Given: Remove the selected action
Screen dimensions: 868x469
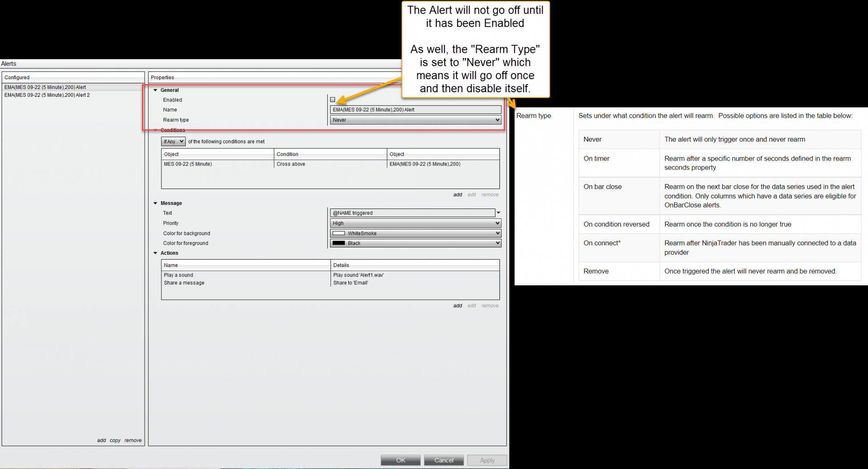Looking at the screenshot, I should (490, 306).
